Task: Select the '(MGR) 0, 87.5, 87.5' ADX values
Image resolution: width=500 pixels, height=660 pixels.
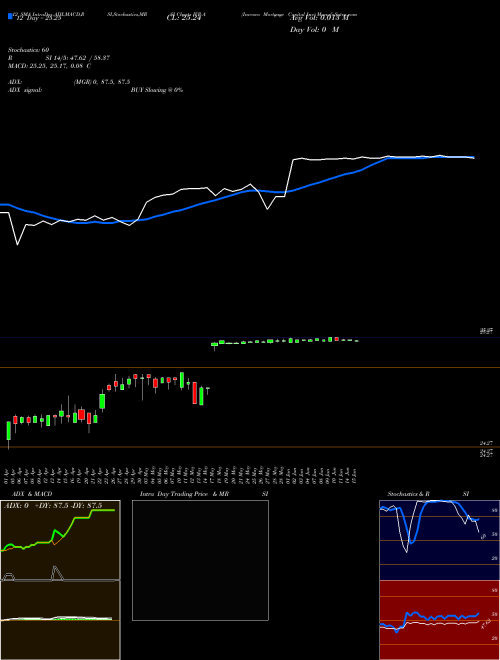Action: [x=102, y=82]
